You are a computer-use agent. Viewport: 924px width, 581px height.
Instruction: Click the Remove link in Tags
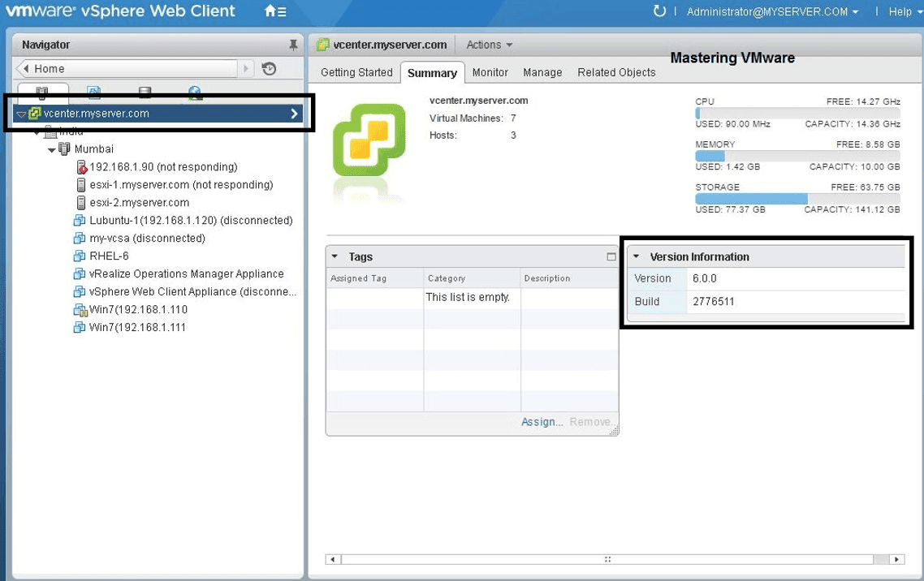[589, 422]
